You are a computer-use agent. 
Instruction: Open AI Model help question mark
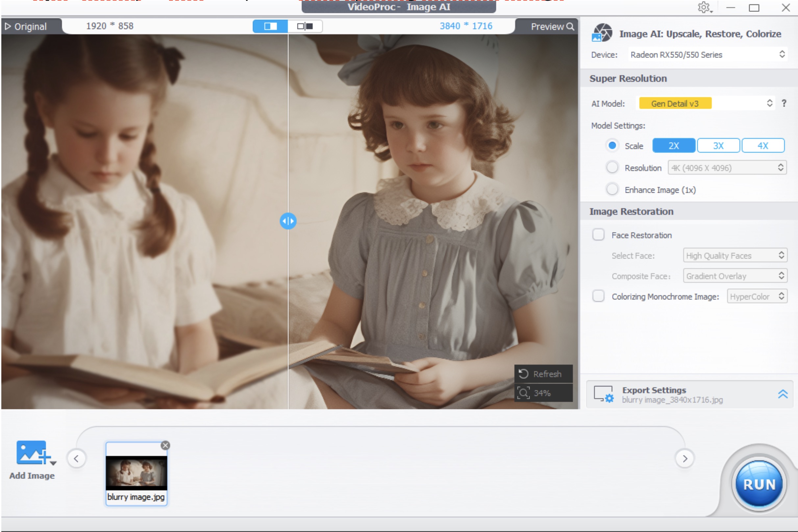click(x=784, y=103)
